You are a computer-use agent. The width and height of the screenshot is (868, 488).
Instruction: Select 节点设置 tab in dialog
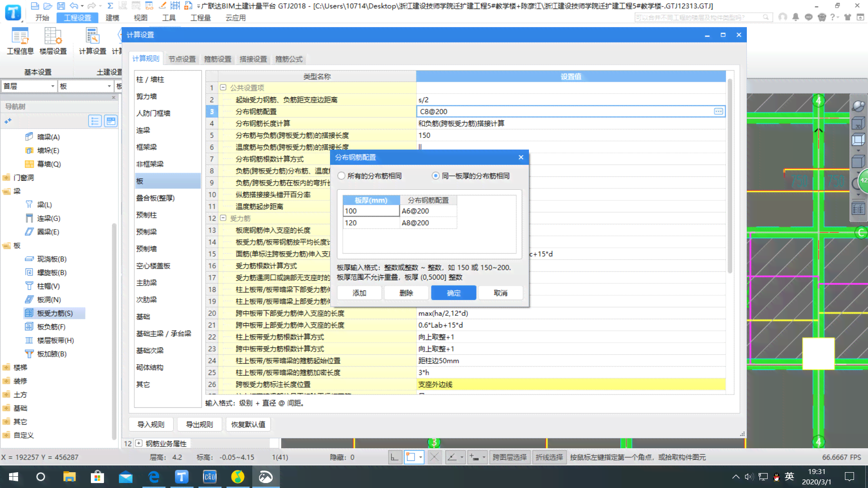pyautogui.click(x=182, y=58)
